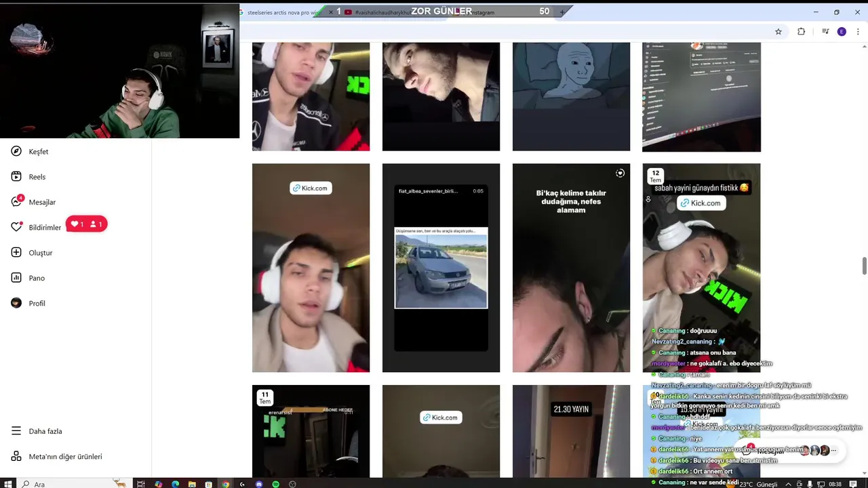Open Google Chrome taskbar icon
Viewport: 868px width, 488px height.
pos(226,484)
